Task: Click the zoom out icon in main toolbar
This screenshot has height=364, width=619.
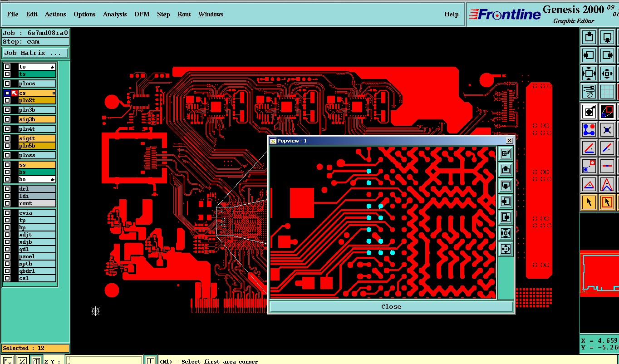Action: (607, 73)
